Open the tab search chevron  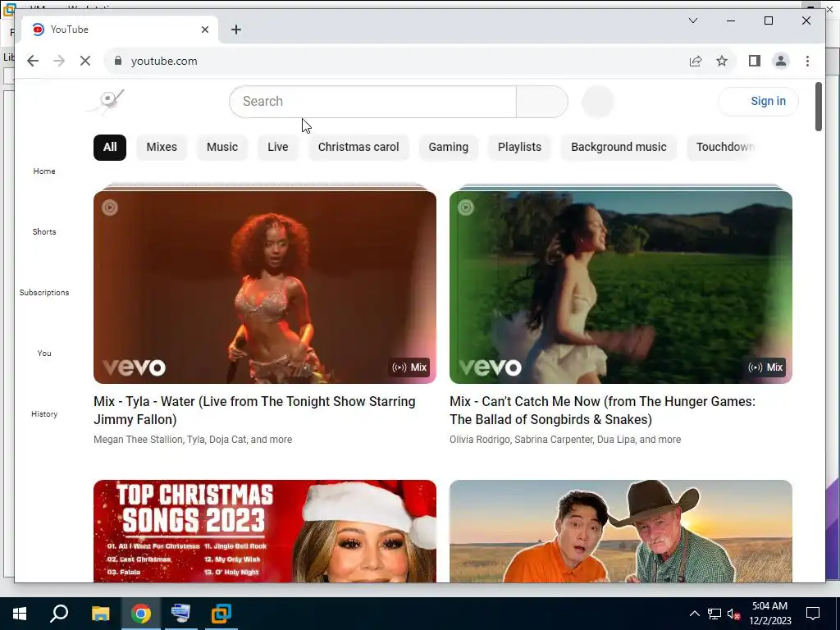(x=692, y=21)
